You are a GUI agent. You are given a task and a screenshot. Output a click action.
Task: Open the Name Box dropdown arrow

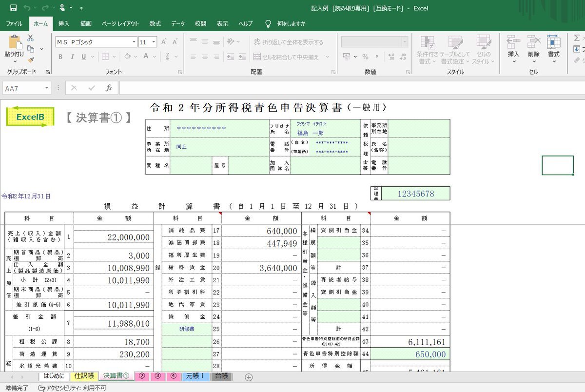(x=47, y=88)
